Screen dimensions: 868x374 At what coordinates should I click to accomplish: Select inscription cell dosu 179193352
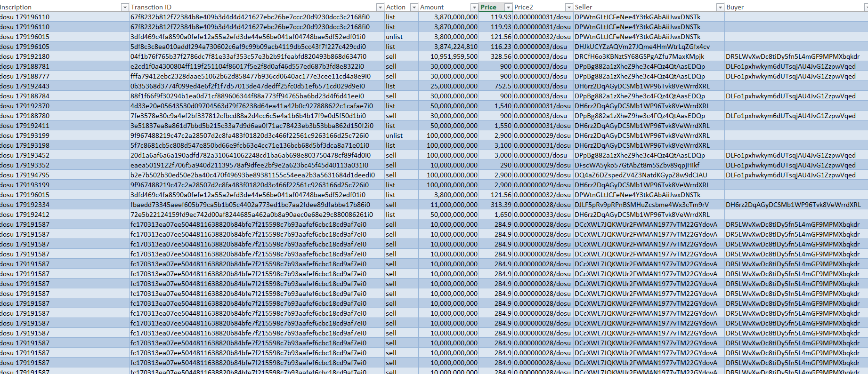(65, 165)
